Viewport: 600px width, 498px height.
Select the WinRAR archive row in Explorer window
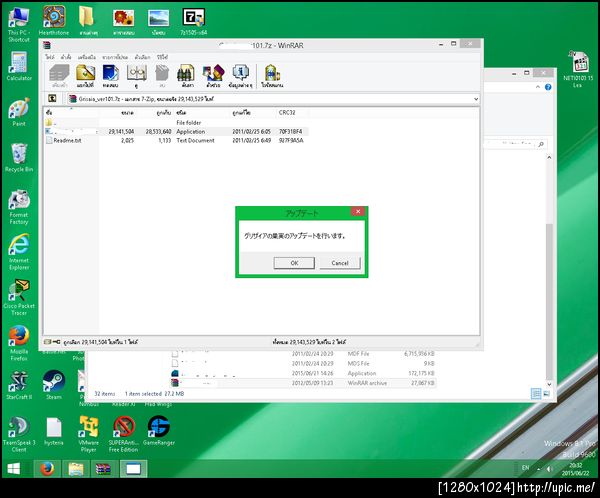point(302,383)
